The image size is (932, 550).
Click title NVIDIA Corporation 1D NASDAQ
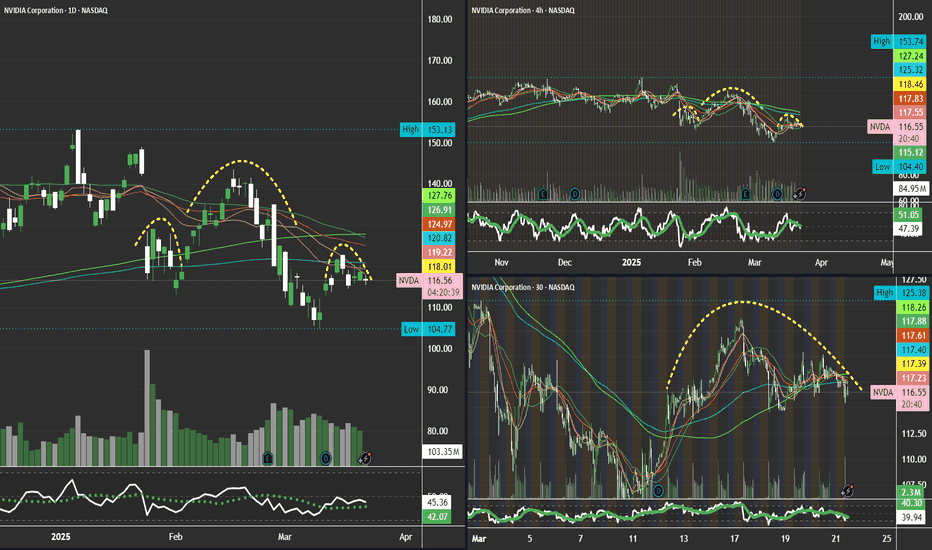click(x=56, y=10)
